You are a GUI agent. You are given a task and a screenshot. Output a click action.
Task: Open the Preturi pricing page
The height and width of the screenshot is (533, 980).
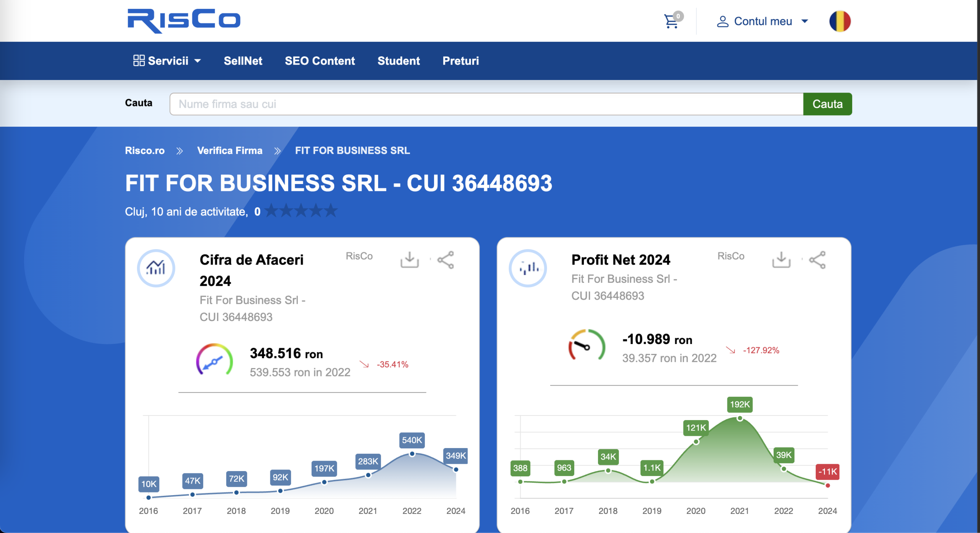[x=461, y=61]
